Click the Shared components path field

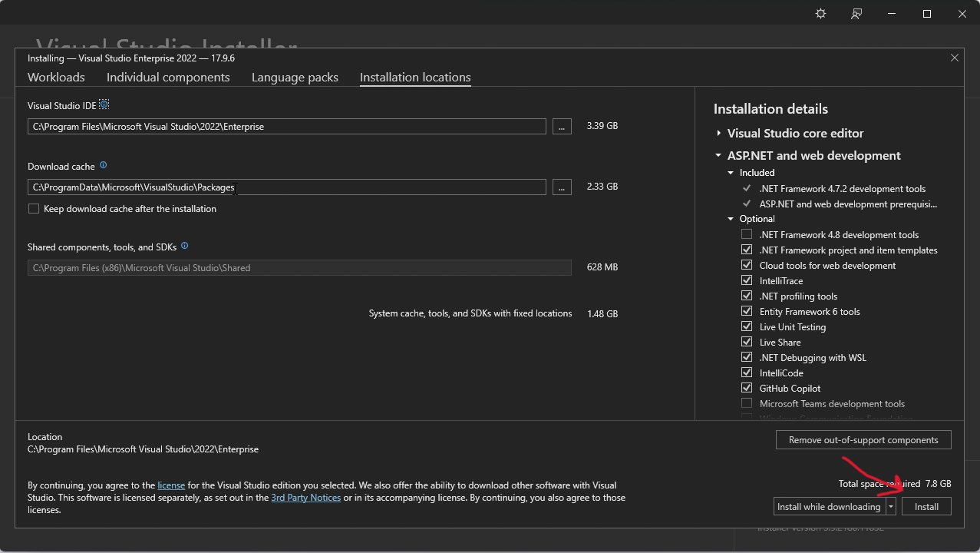tap(299, 268)
